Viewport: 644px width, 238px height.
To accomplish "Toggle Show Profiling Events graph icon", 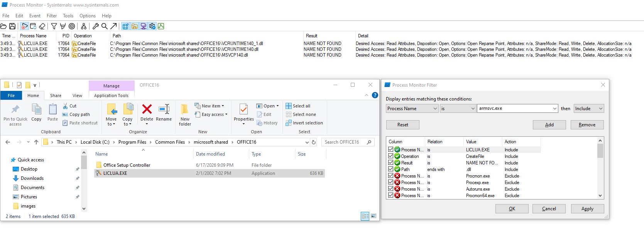I will pyautogui.click(x=161, y=26).
